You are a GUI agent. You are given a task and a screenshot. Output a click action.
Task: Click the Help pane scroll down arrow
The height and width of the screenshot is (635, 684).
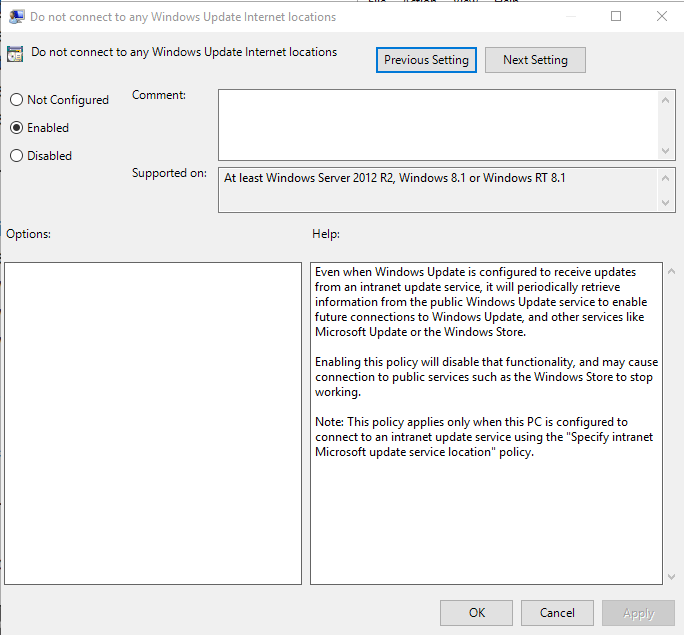pyautogui.click(x=671, y=577)
